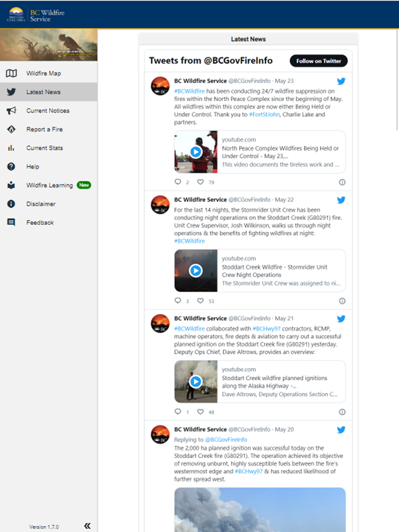Reply to the May 21 tweet
This screenshot has height=532, width=399.
178,412
